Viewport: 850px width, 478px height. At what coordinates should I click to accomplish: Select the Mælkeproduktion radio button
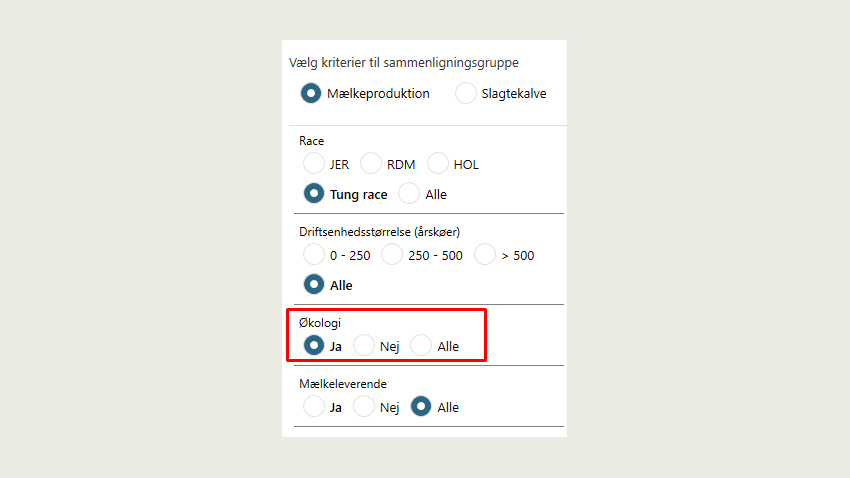[312, 94]
